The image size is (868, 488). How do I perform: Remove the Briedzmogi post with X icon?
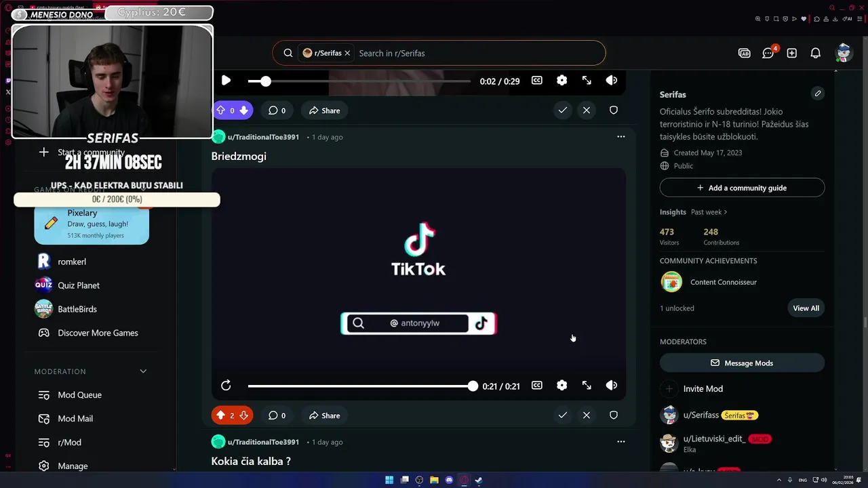point(587,415)
